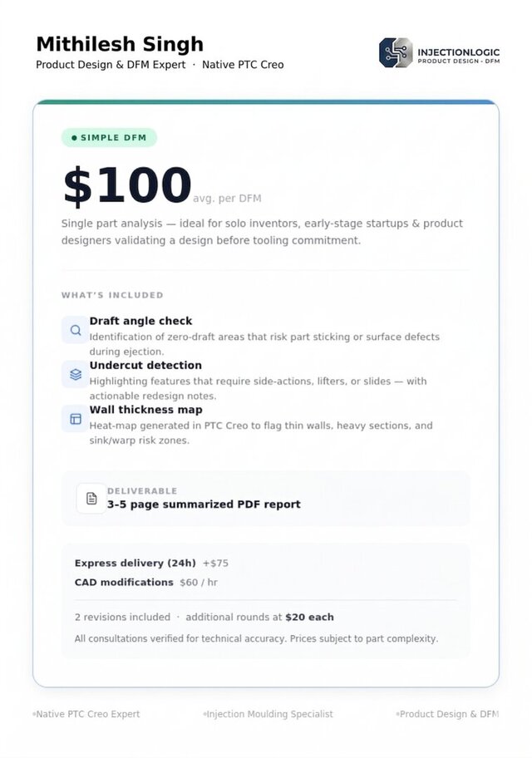
Task: Click the magnifier icon beside Draft angle check
Action: pos(76,330)
